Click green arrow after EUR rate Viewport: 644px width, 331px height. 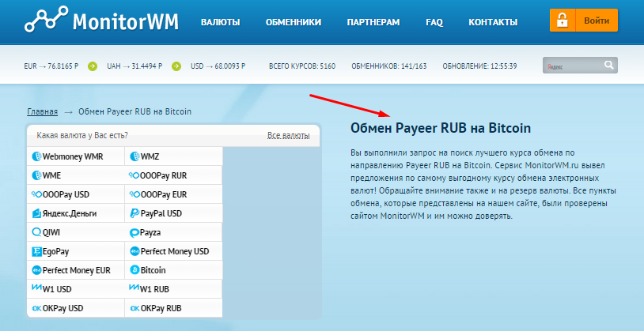pyautogui.click(x=93, y=66)
